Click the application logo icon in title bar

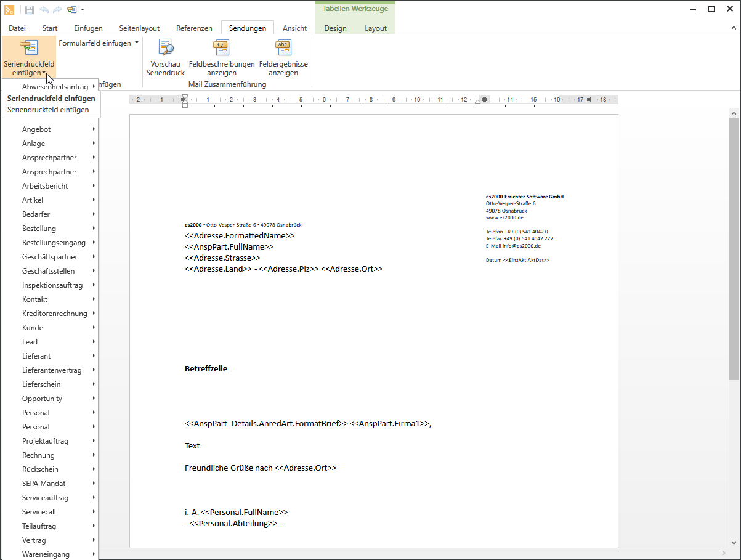(10, 10)
